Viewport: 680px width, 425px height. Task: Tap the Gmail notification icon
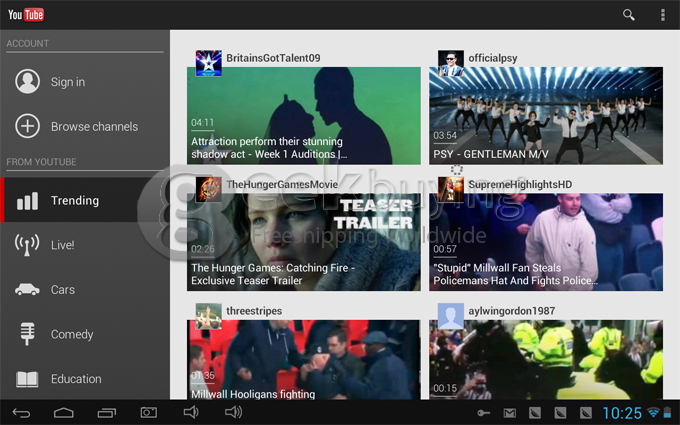510,413
